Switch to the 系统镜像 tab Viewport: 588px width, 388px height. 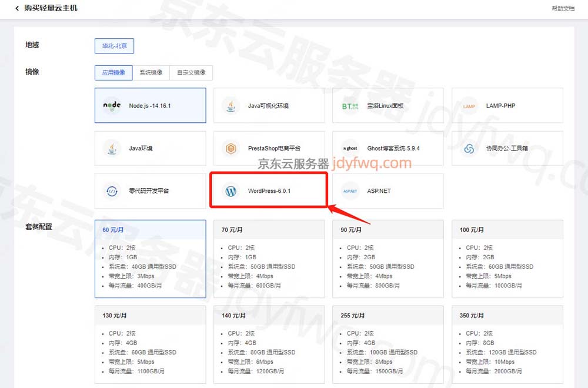[151, 72]
